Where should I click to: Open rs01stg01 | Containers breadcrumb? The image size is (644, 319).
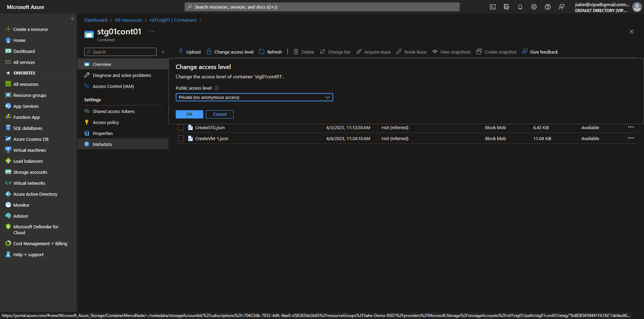(173, 20)
